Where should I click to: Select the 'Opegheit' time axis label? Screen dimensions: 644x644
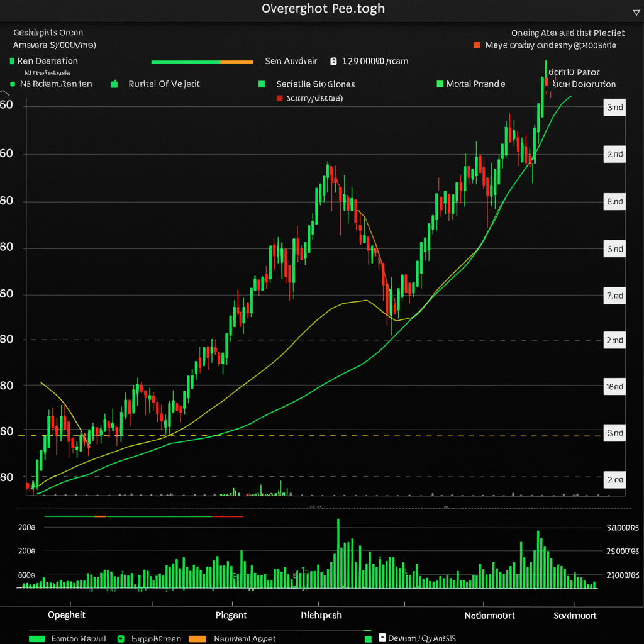click(x=67, y=615)
